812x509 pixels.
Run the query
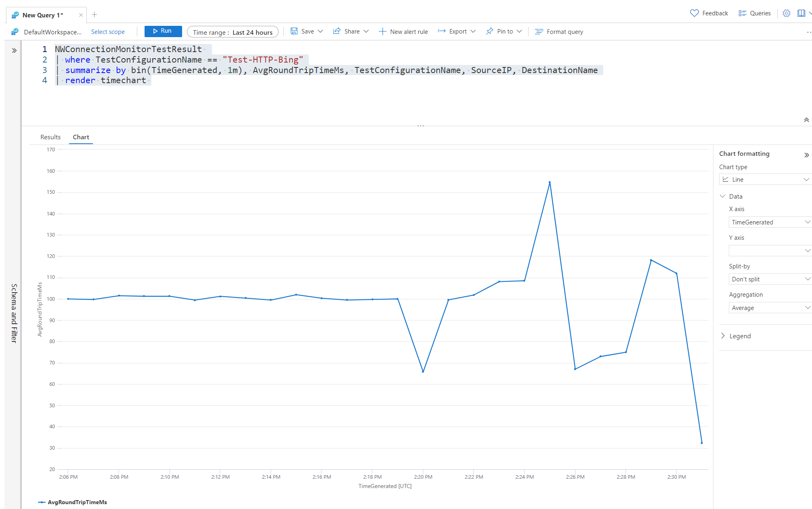pyautogui.click(x=163, y=31)
